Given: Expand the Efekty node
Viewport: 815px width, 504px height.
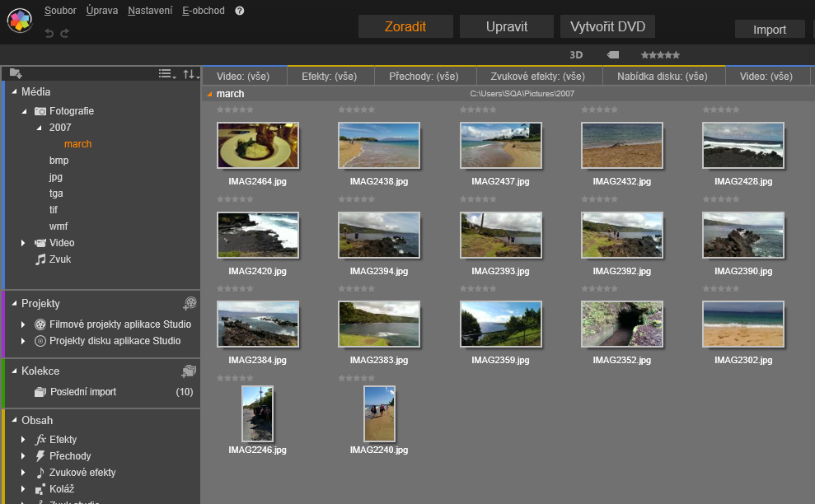Looking at the screenshot, I should click(23, 440).
